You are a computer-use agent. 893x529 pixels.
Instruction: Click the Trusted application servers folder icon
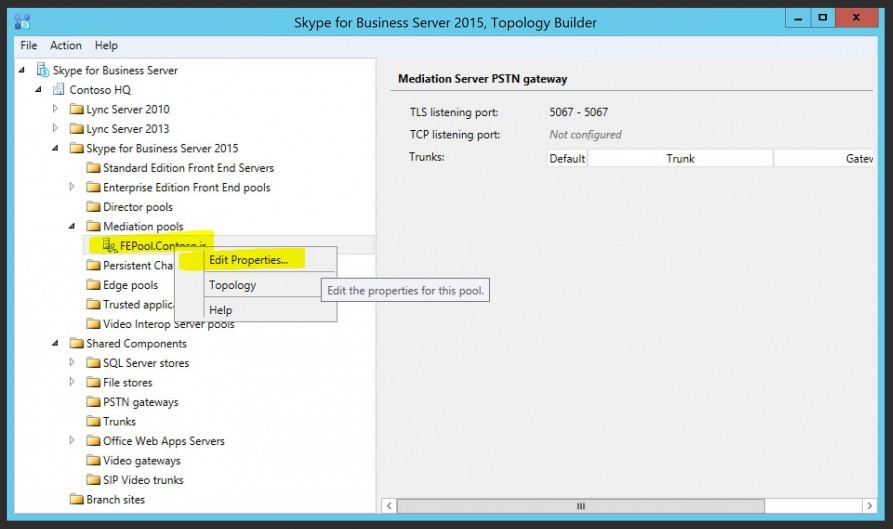[93, 304]
